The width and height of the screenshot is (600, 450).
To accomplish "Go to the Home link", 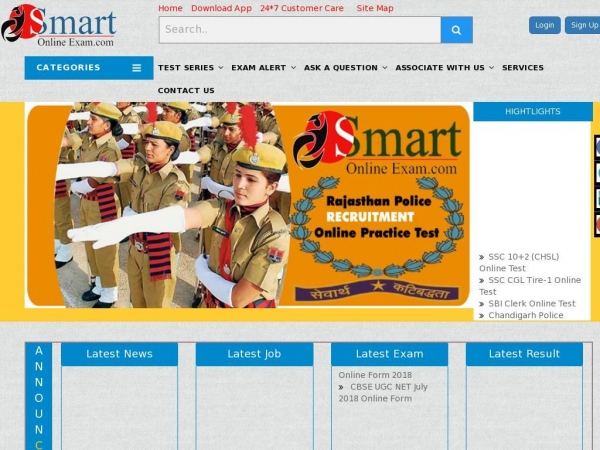I will click(x=170, y=8).
